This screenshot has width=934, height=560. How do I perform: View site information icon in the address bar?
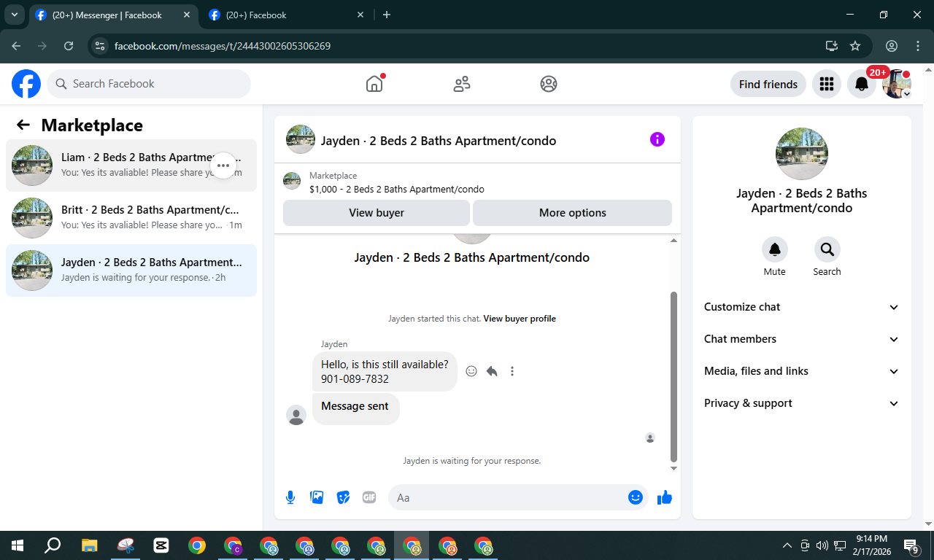(100, 46)
